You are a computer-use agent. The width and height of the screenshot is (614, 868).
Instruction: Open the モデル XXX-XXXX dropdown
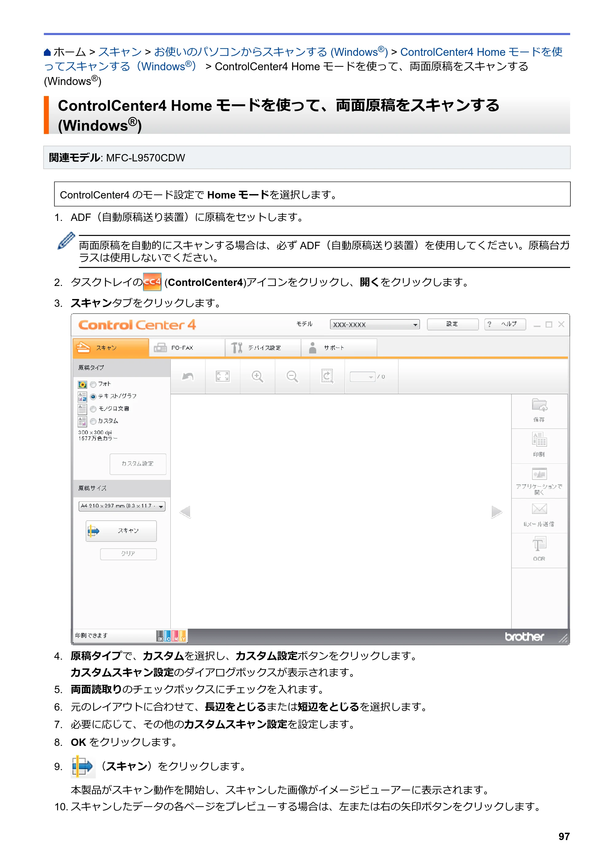tap(375, 324)
